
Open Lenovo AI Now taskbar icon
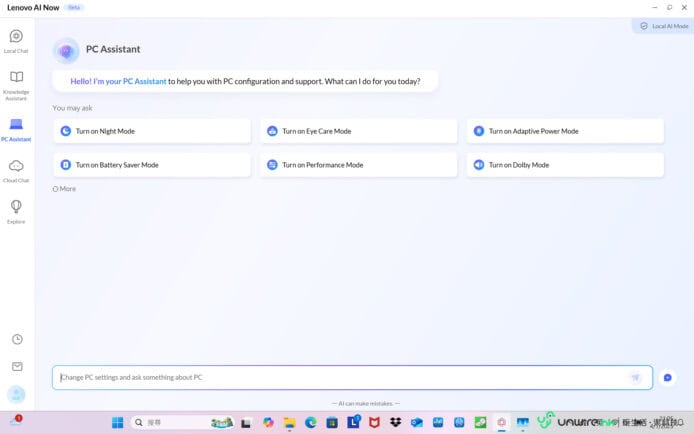coord(501,422)
